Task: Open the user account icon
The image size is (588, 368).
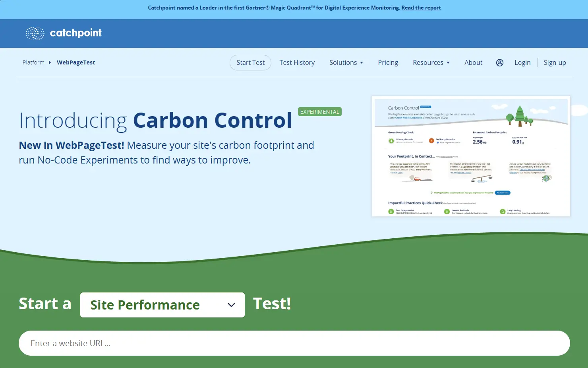Action: point(500,62)
